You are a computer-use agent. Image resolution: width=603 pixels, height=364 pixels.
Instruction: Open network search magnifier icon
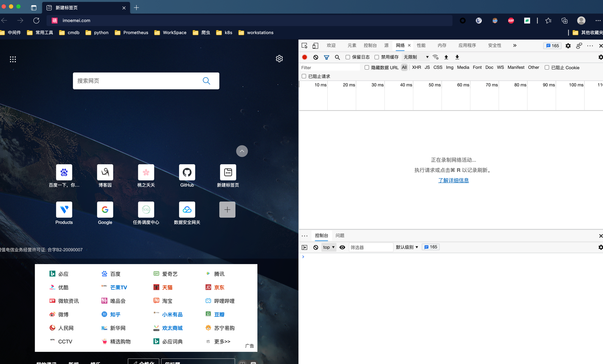click(338, 57)
